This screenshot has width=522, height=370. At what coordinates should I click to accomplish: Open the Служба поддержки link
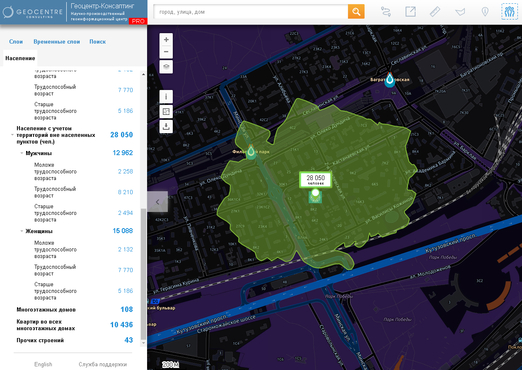point(103,364)
